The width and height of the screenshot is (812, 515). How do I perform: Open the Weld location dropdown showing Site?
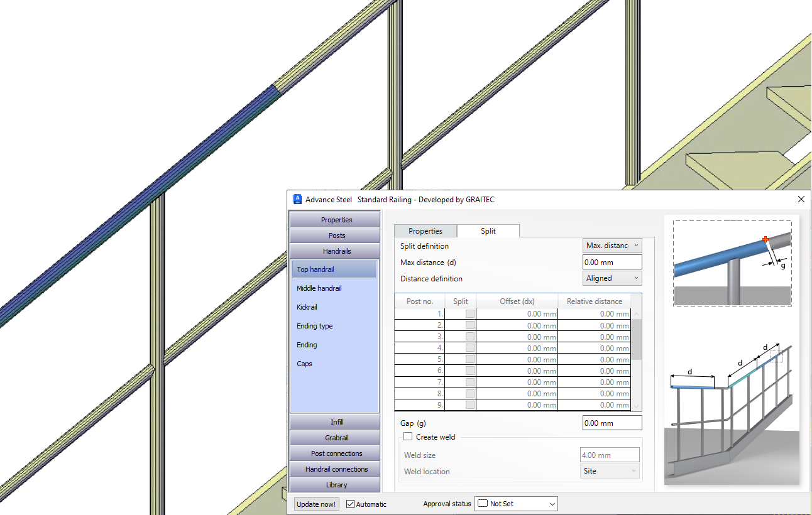[610, 471]
